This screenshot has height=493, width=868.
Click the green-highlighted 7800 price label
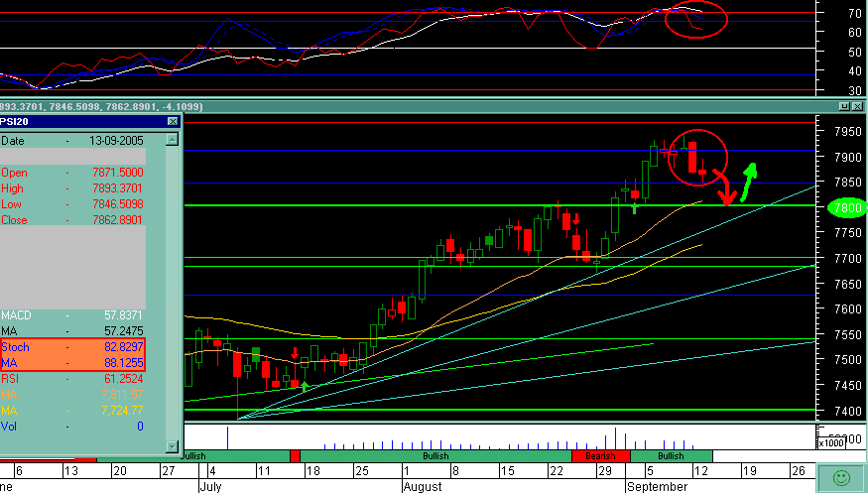(847, 208)
